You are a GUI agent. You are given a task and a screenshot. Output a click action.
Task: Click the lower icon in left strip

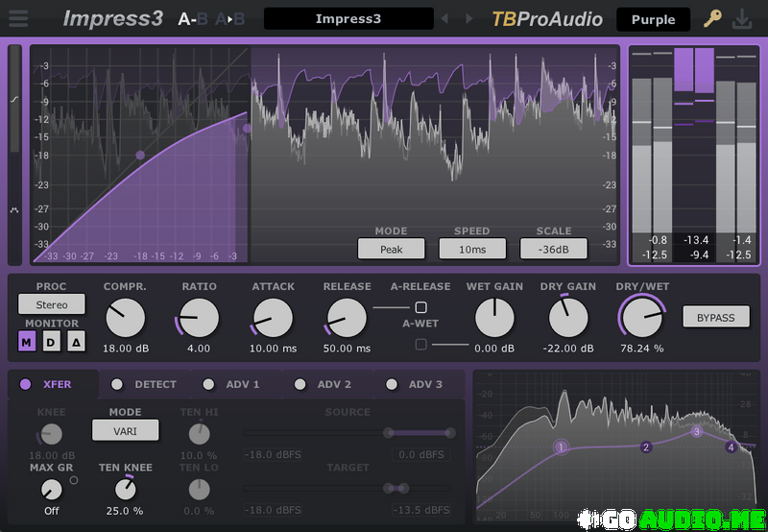[14, 209]
